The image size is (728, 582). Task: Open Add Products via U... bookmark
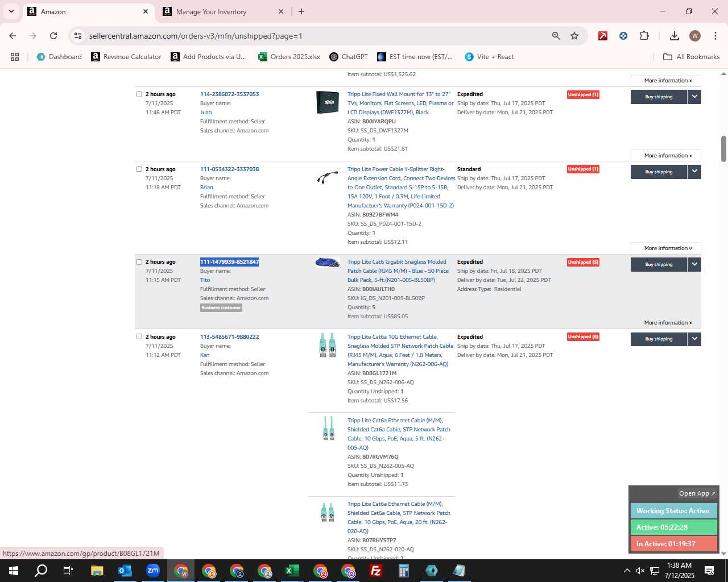click(x=208, y=57)
